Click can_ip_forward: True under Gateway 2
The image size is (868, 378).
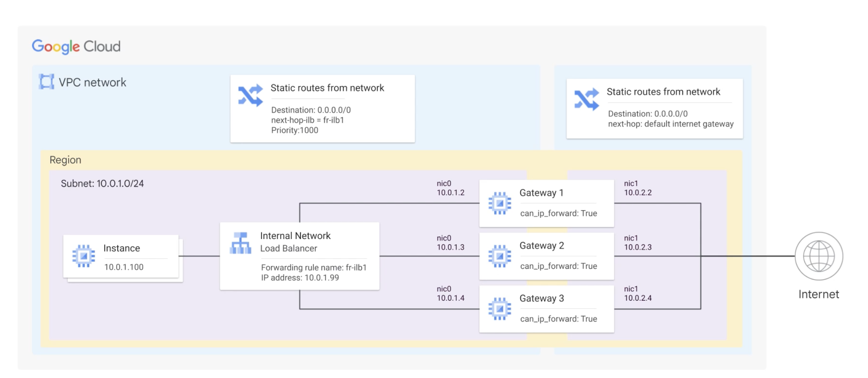[x=558, y=266]
